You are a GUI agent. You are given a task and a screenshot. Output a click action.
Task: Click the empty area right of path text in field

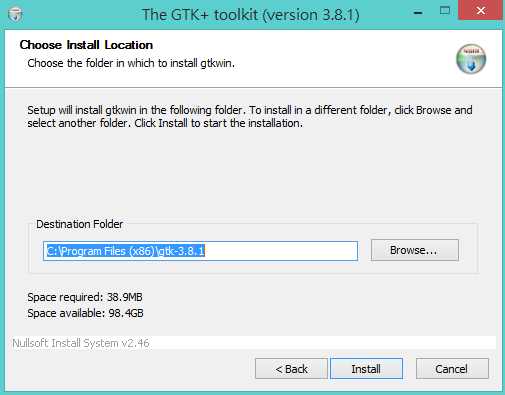tap(281, 251)
